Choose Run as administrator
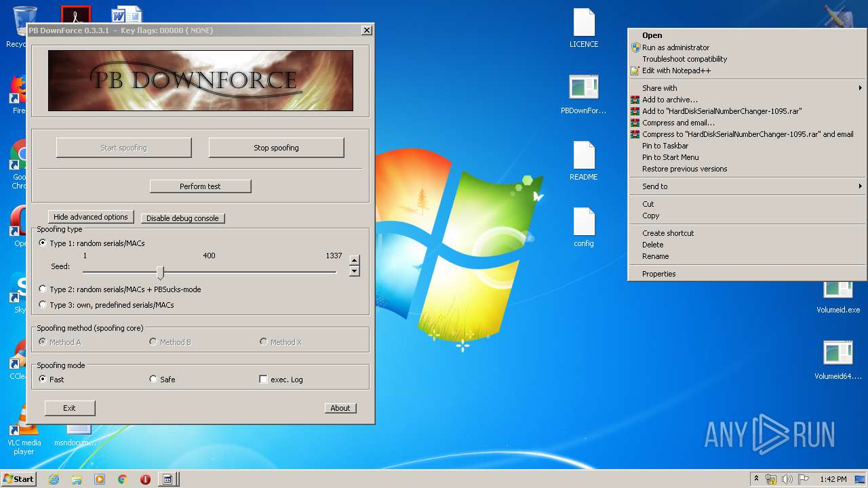Image resolution: width=868 pixels, height=488 pixels. [x=747, y=47]
